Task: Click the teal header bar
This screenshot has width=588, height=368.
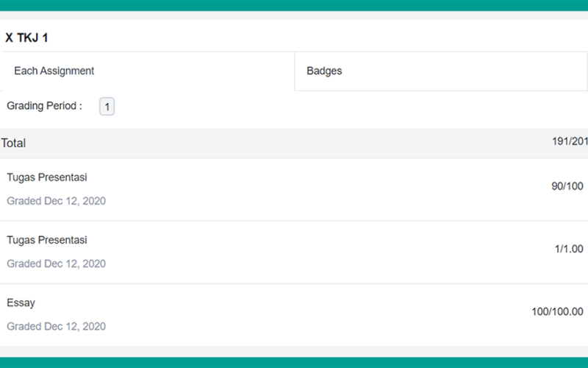Action: point(294,5)
